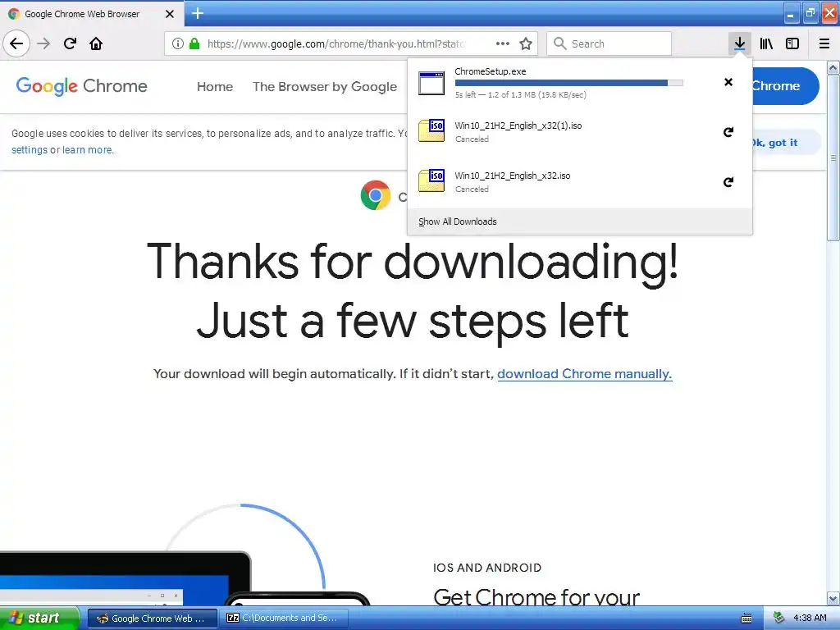This screenshot has height=630, width=840.
Task: Switch to 7-Zip C:\Documents taskbar item
Action: (x=285, y=619)
